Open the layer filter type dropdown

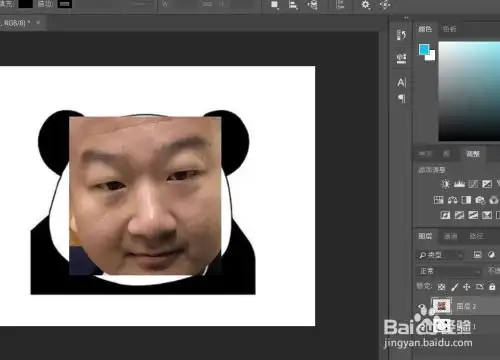[441, 255]
